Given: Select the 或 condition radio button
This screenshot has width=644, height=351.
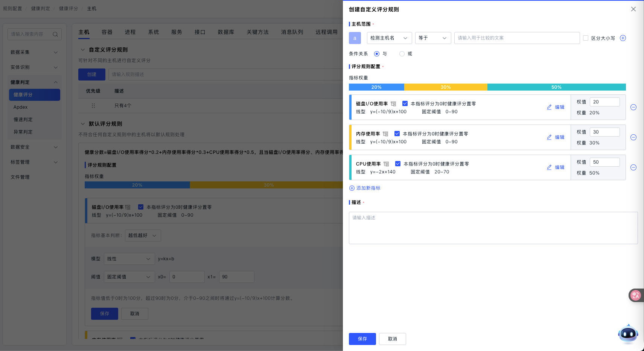Looking at the screenshot, I should (402, 54).
